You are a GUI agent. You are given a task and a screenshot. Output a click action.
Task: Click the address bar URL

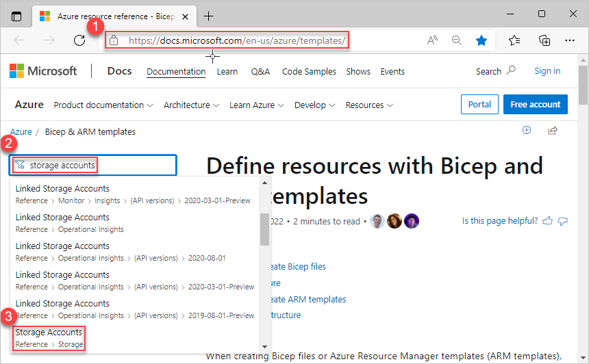[x=237, y=40]
